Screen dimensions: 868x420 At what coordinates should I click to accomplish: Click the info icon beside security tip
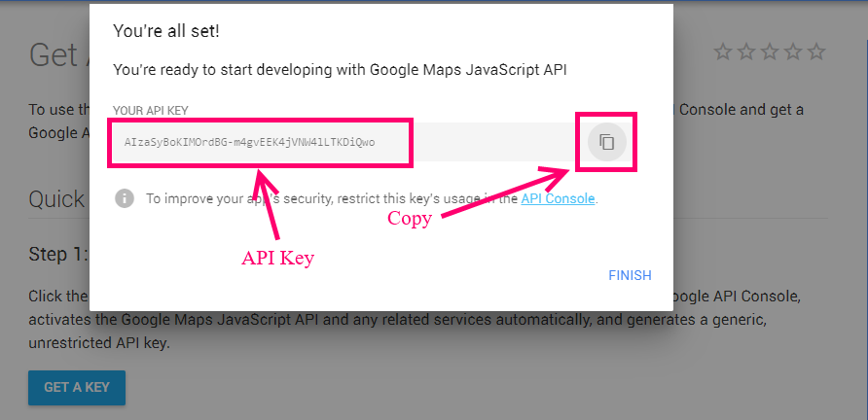coord(125,198)
